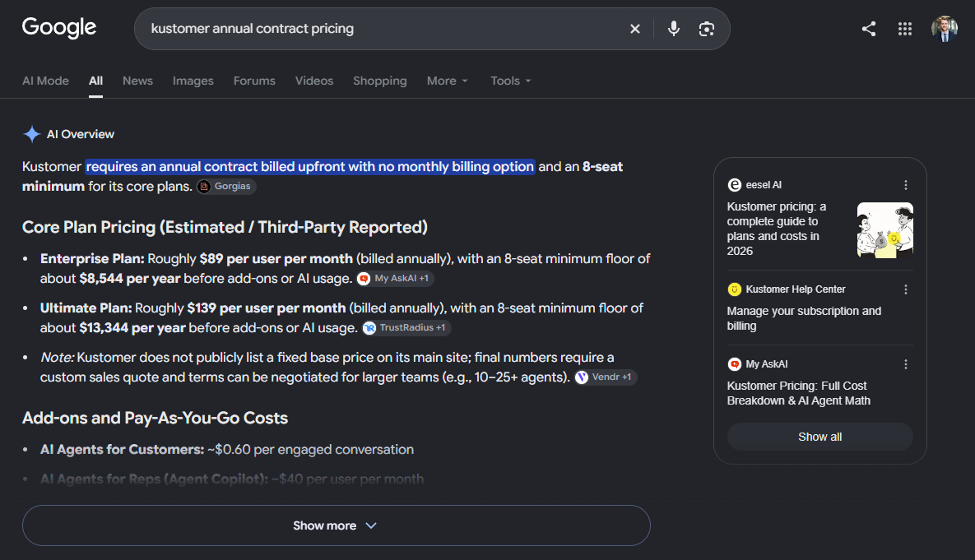
Task: Switch to the Forums tab
Action: pos(254,81)
